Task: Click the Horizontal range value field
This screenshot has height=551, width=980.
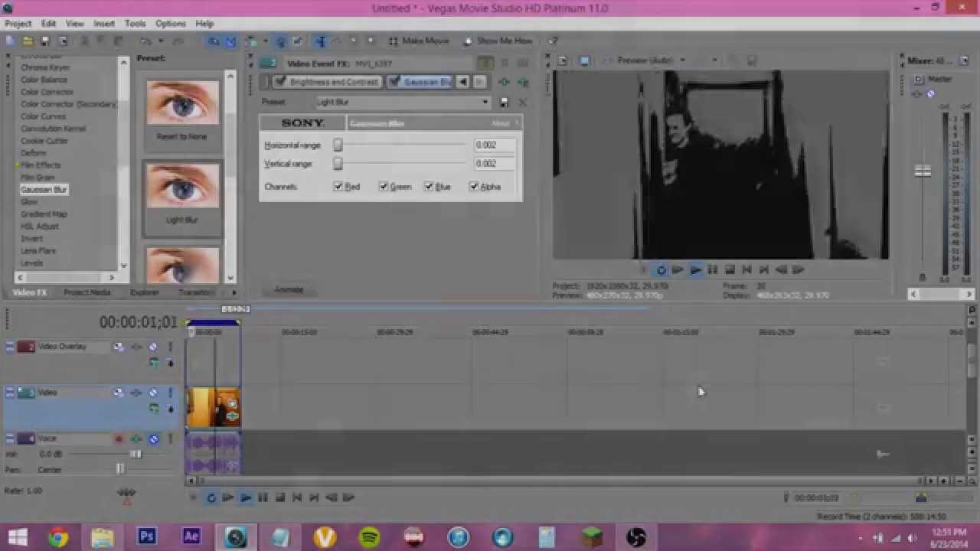Action: coord(494,145)
